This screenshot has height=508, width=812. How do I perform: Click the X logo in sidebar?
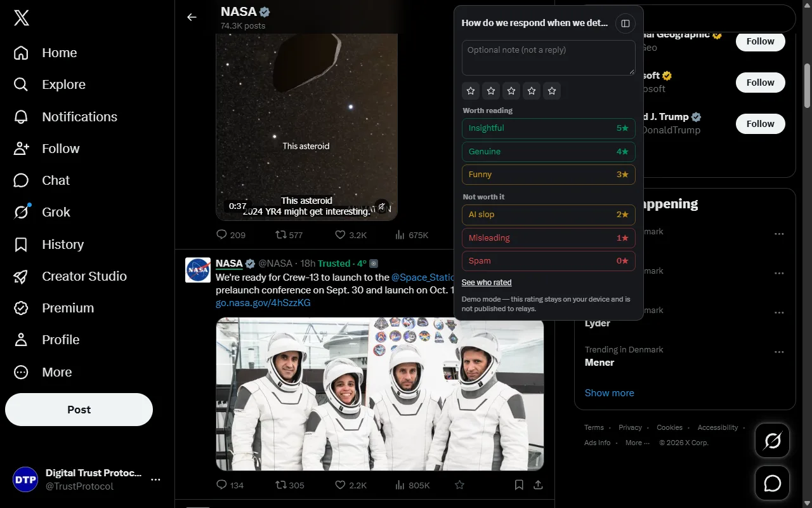[21, 18]
